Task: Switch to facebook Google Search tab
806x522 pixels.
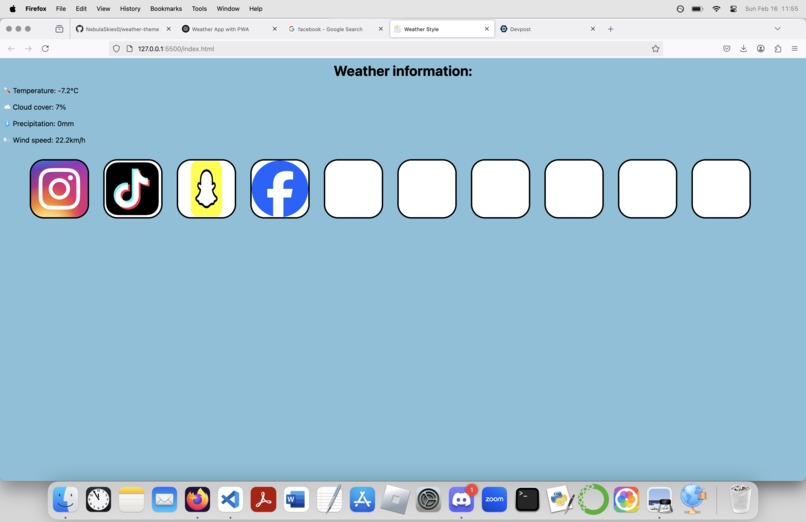Action: pyautogui.click(x=336, y=29)
